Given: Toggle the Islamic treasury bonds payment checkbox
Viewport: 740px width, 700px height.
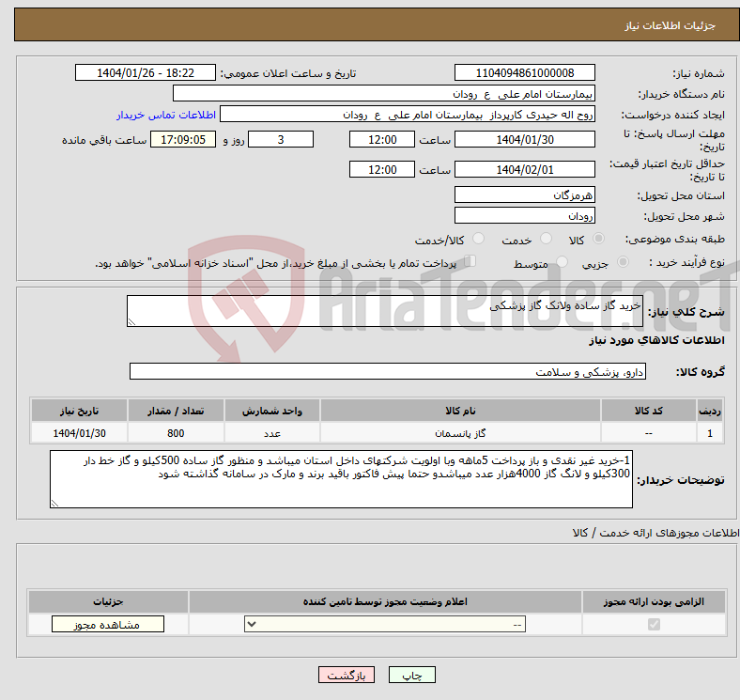Looking at the screenshot, I should [x=470, y=261].
